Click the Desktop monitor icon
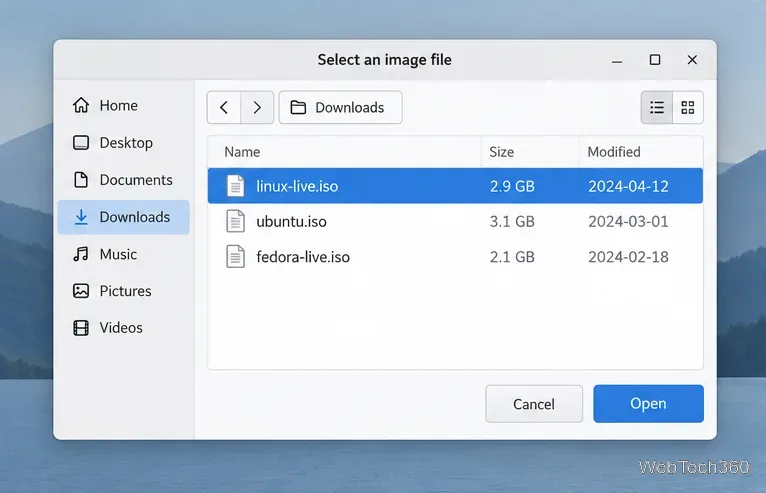766x493 pixels. pos(81,143)
